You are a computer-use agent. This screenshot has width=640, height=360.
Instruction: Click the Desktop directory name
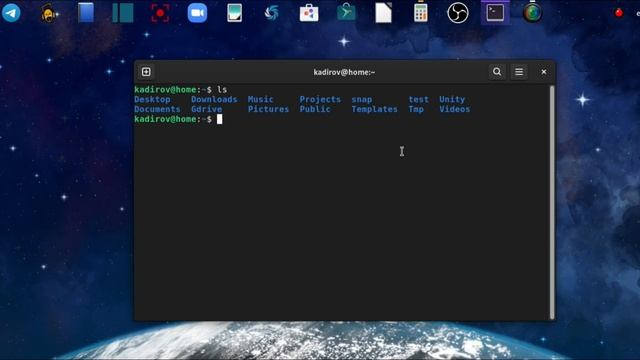coord(152,99)
